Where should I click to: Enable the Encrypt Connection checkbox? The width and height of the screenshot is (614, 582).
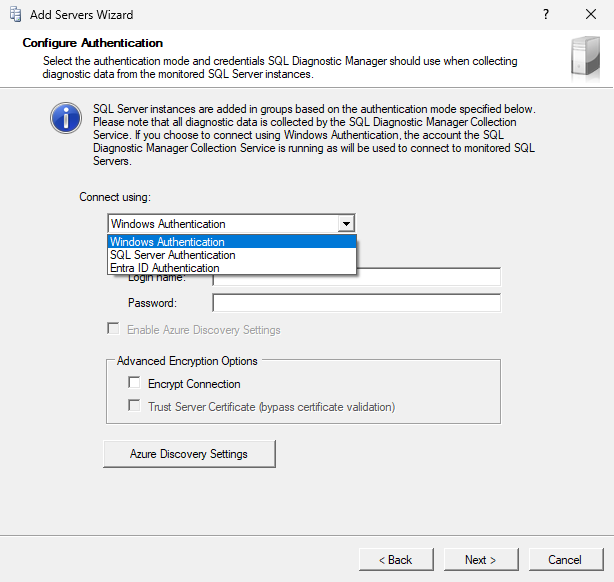click(x=134, y=383)
